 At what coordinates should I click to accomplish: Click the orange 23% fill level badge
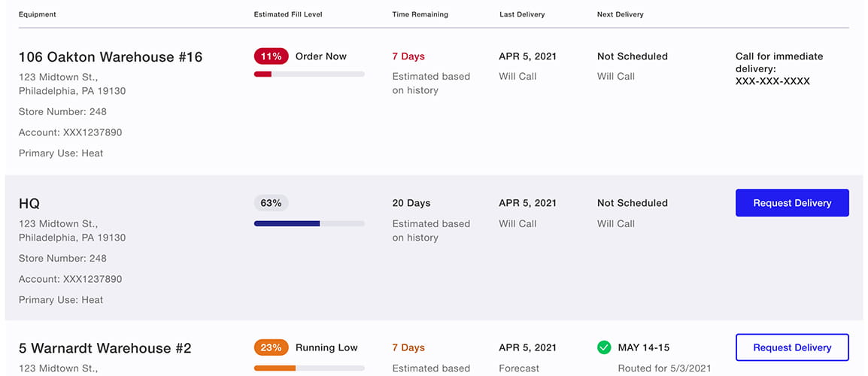point(271,347)
